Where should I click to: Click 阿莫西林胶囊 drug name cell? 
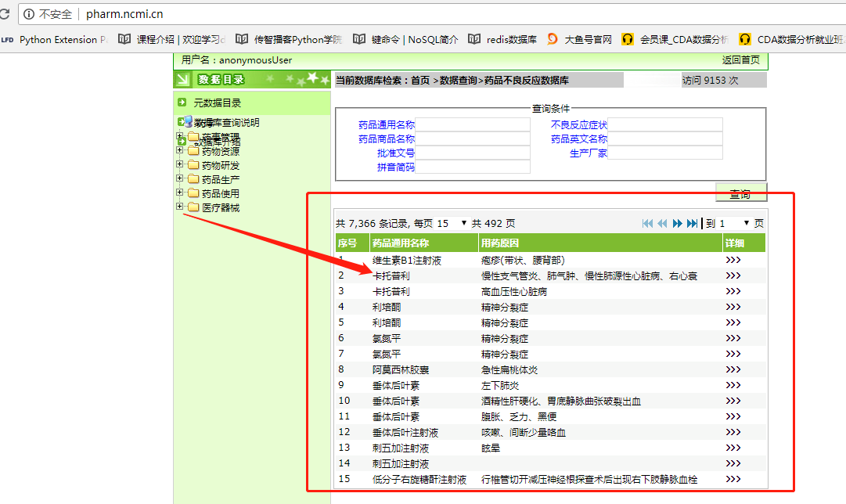click(x=401, y=369)
